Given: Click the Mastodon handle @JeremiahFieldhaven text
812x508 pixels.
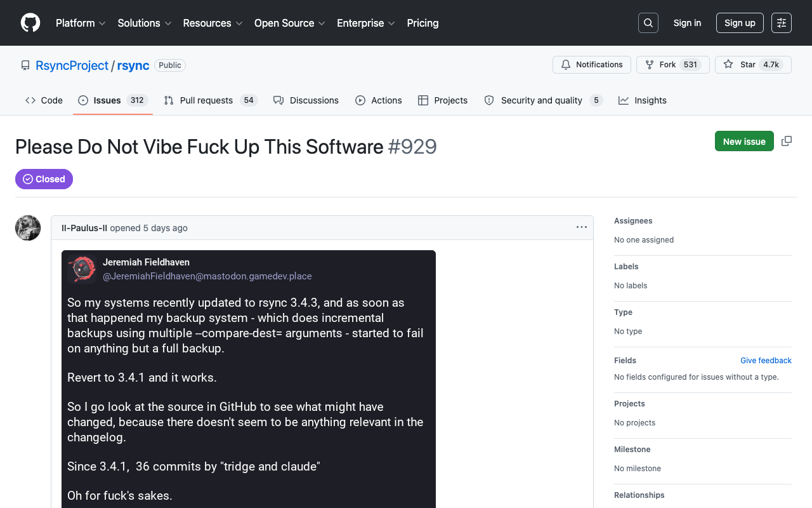Looking at the screenshot, I should [207, 276].
